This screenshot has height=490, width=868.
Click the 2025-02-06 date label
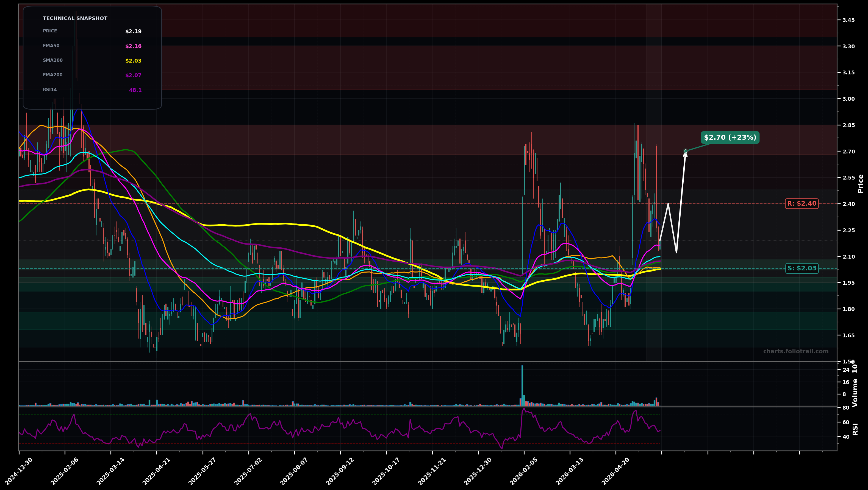(65, 471)
